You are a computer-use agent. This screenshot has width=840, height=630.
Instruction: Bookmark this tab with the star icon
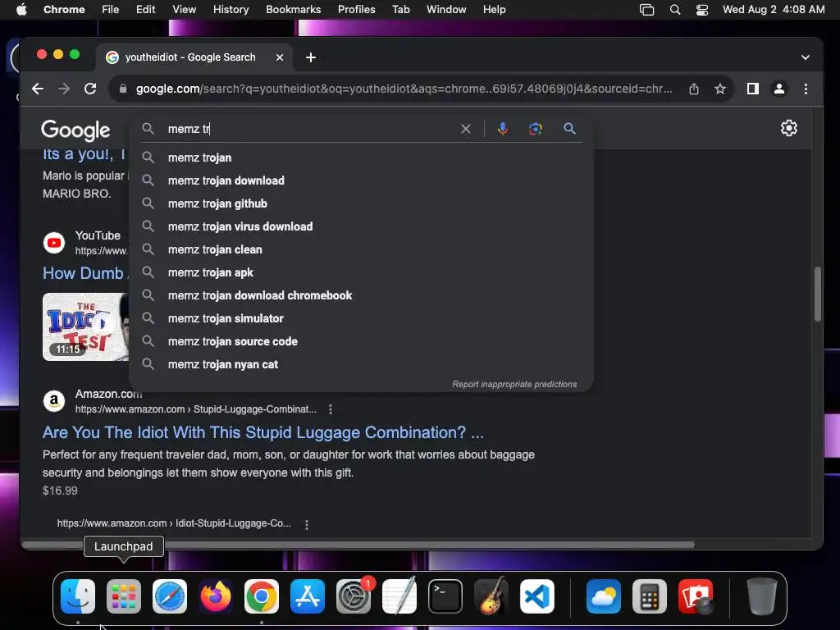(x=720, y=89)
